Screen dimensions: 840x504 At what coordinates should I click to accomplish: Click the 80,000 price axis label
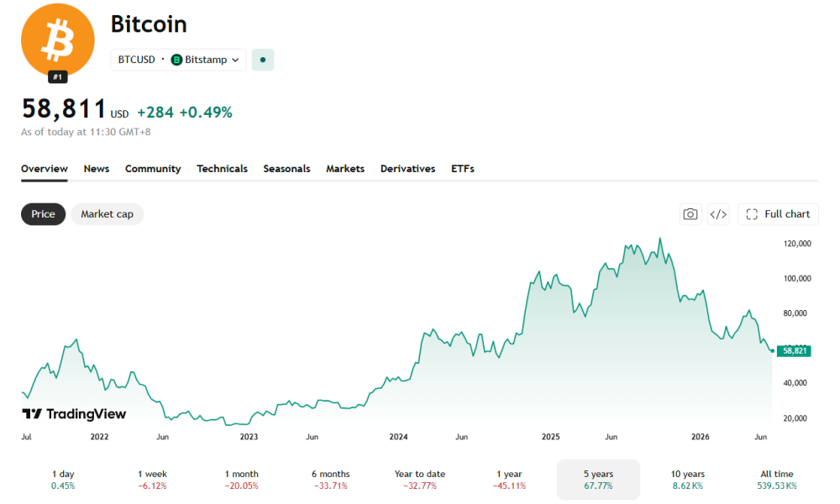click(795, 313)
